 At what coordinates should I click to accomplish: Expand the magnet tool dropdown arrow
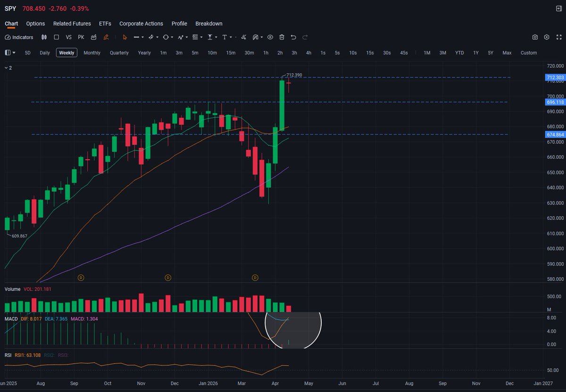click(x=261, y=37)
